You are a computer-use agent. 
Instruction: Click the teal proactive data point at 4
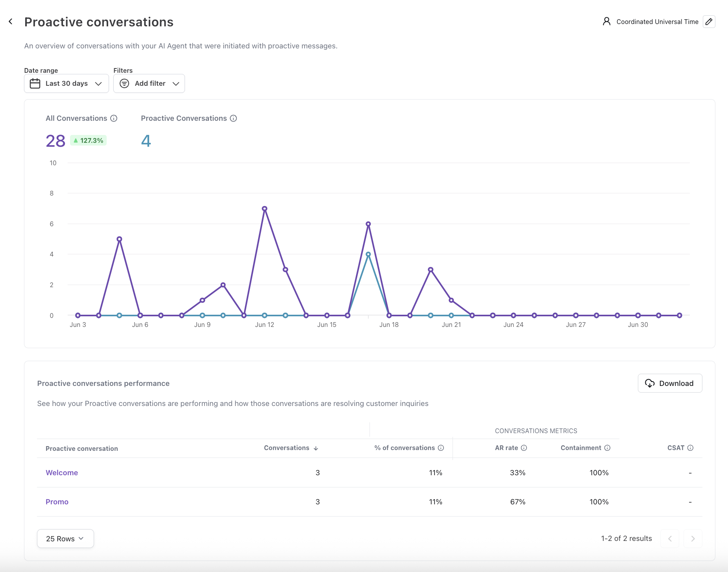pos(368,255)
